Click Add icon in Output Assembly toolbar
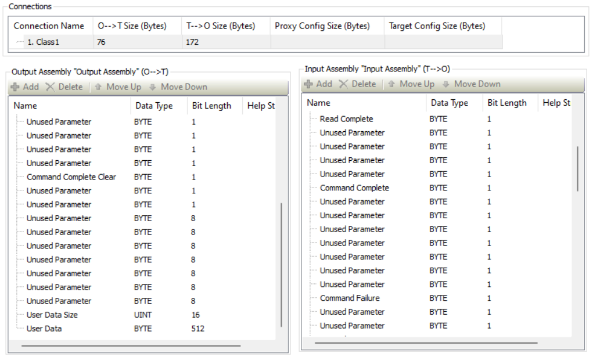The width and height of the screenshot is (593, 364). click(x=15, y=87)
